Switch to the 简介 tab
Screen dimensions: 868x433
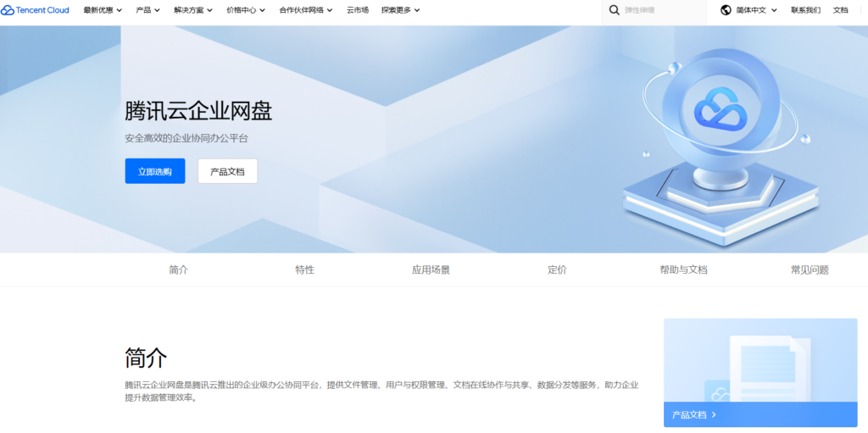(x=179, y=270)
